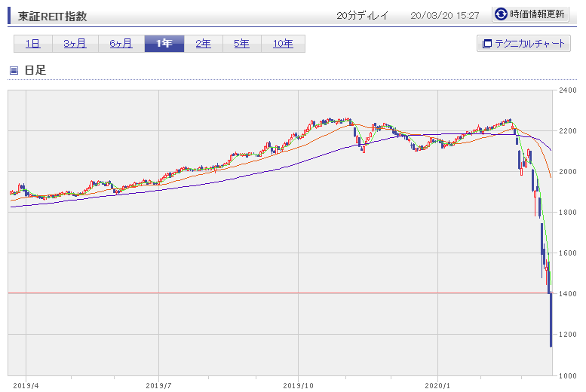Select the 3ヶ月 period tab

pyautogui.click(x=75, y=44)
